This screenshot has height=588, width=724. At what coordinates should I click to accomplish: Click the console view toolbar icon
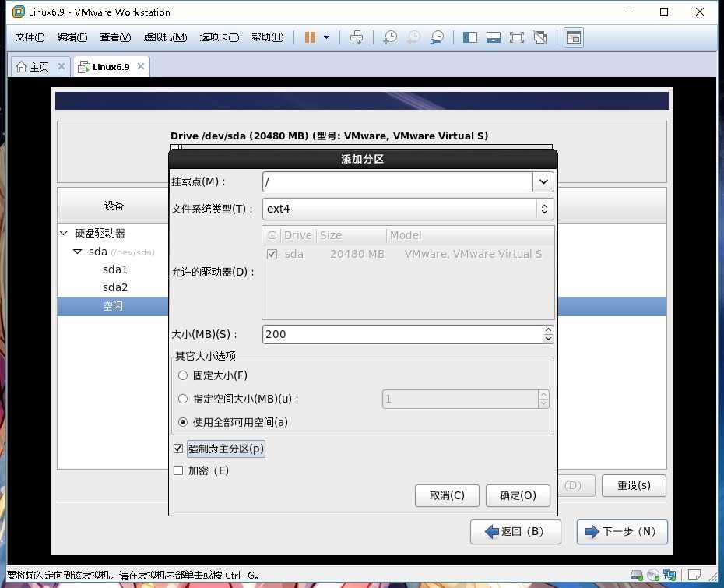tap(574, 37)
